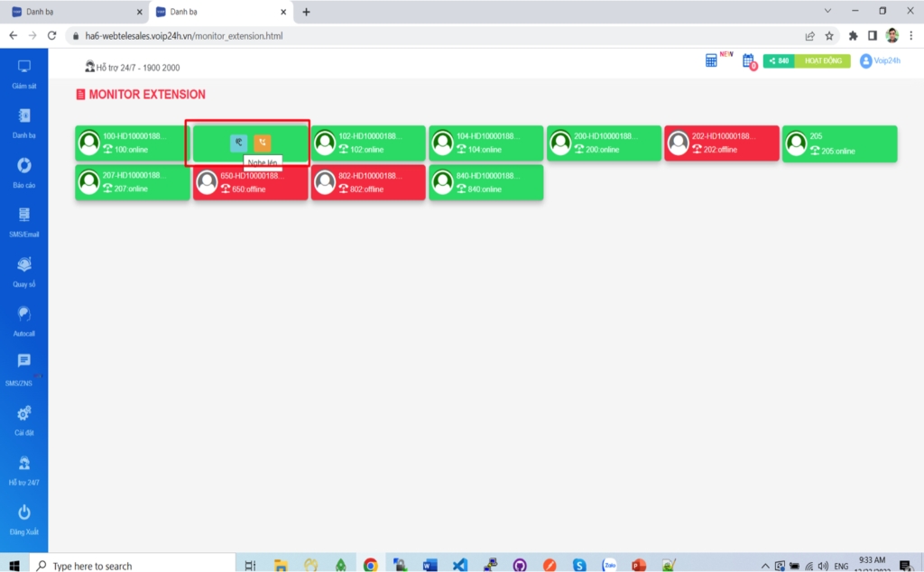This screenshot has height=572, width=924.
Task: Select the offline 202 extension card
Action: point(721,143)
